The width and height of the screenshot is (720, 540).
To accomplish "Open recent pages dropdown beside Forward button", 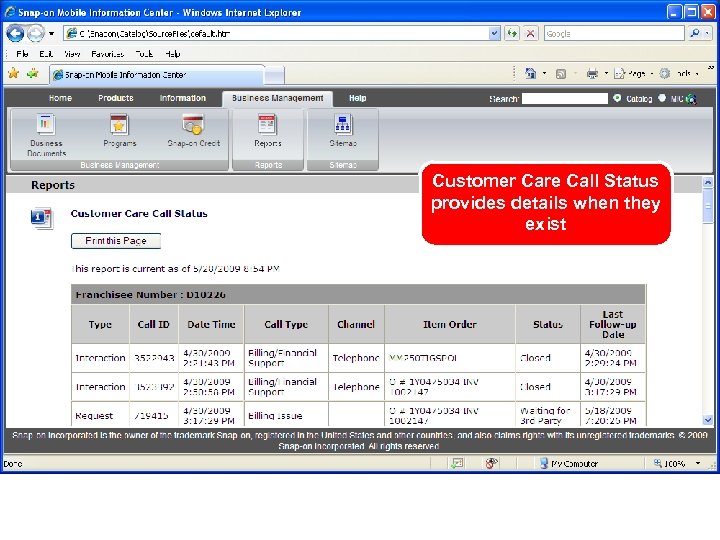I will (x=51, y=34).
